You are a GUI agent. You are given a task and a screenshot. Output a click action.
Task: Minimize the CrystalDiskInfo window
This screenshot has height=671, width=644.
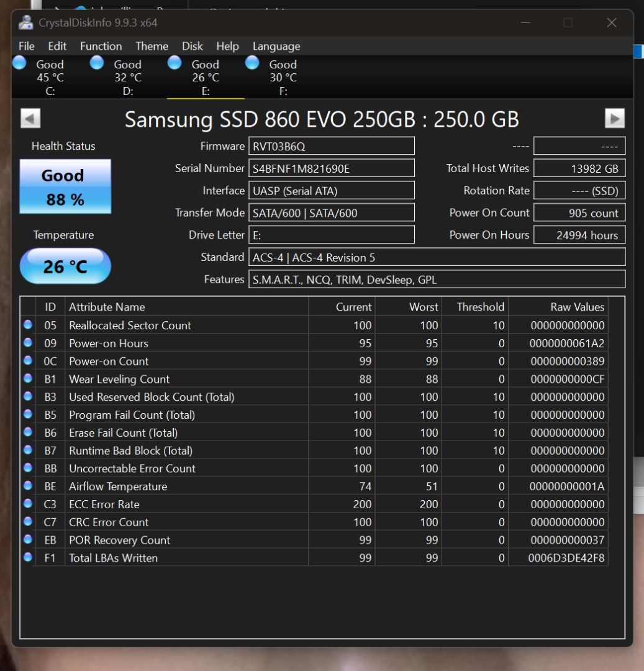(x=525, y=22)
